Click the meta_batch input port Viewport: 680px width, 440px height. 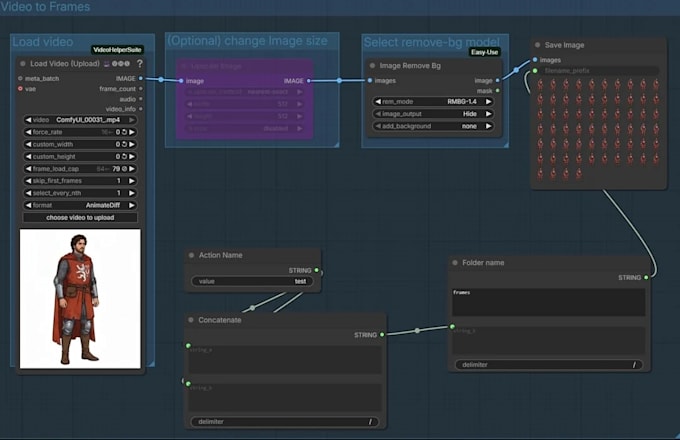click(x=20, y=78)
